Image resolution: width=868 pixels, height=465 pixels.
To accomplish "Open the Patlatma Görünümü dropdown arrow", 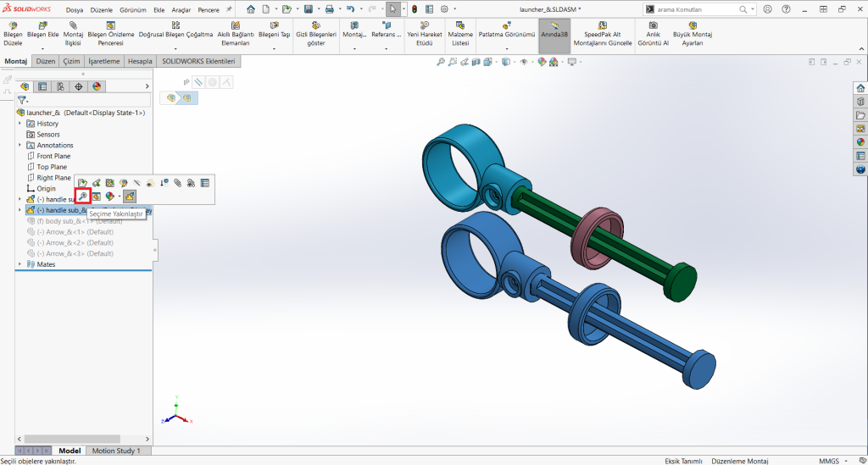I will [506, 49].
